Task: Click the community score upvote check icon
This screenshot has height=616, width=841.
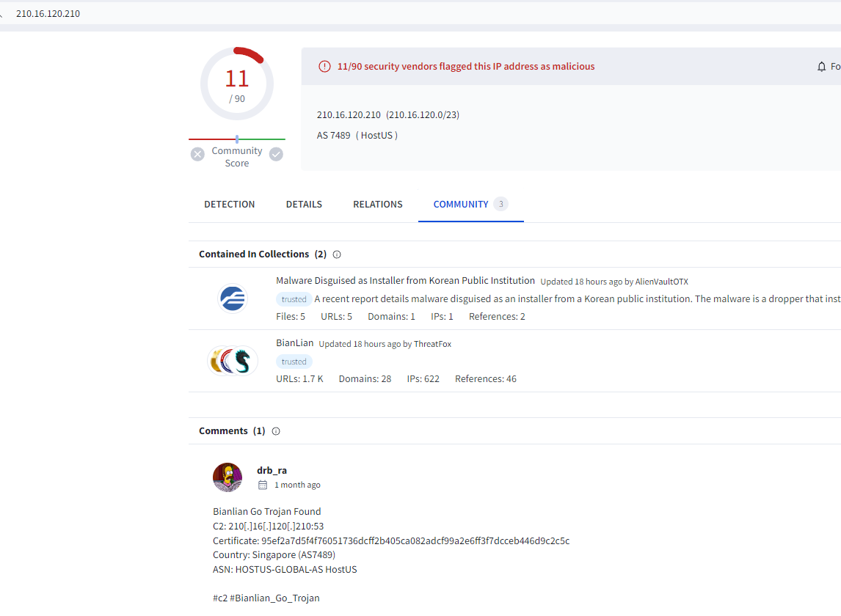Action: (x=276, y=155)
